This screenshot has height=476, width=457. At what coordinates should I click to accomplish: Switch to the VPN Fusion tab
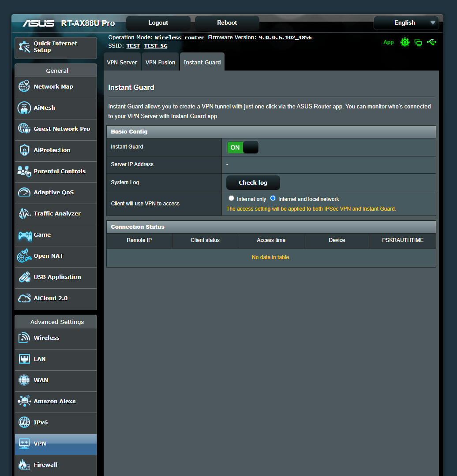pos(161,62)
